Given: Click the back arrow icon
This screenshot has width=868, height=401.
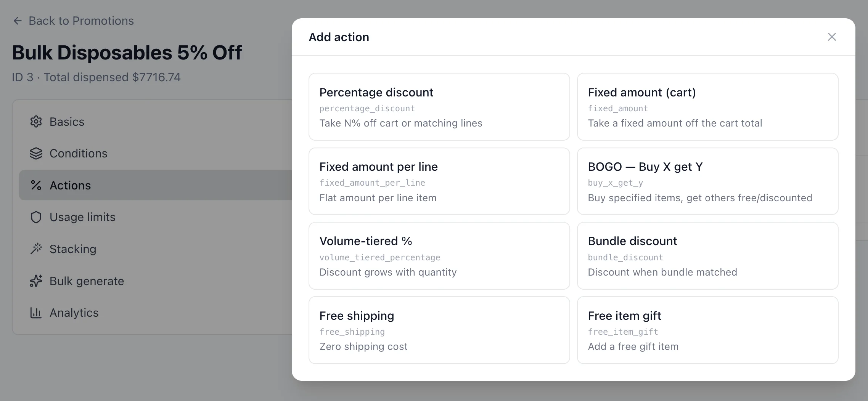Looking at the screenshot, I should click(18, 21).
